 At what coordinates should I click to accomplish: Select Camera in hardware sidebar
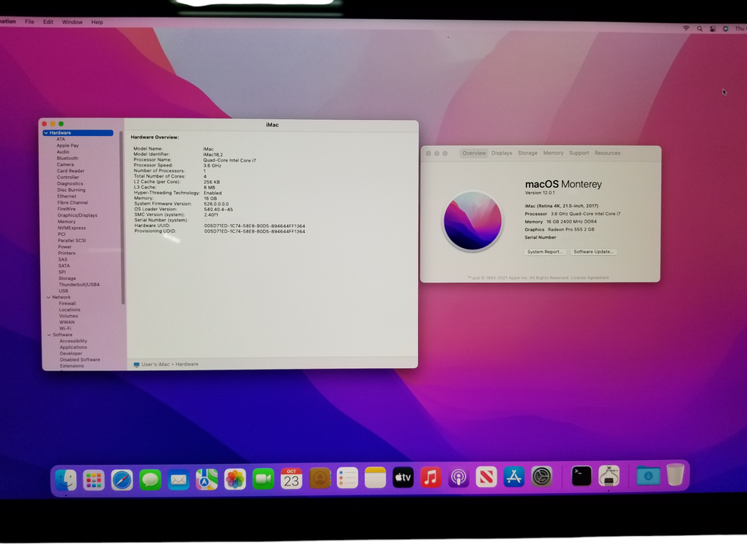point(66,164)
